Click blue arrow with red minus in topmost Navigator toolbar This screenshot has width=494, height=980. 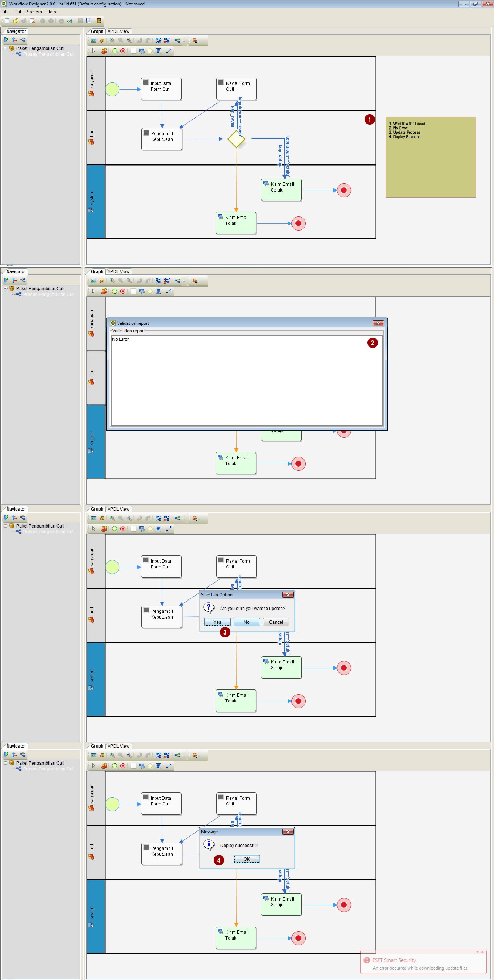pyautogui.click(x=14, y=39)
